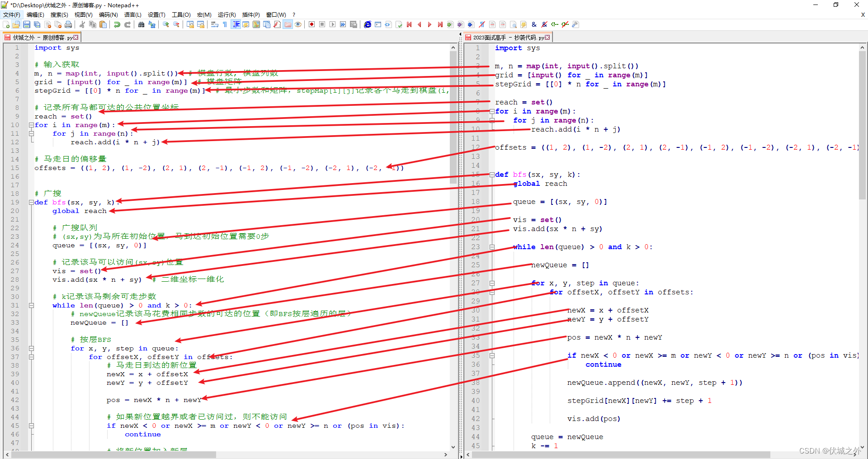
Task: Click the Save All icon
Action: [x=37, y=24]
